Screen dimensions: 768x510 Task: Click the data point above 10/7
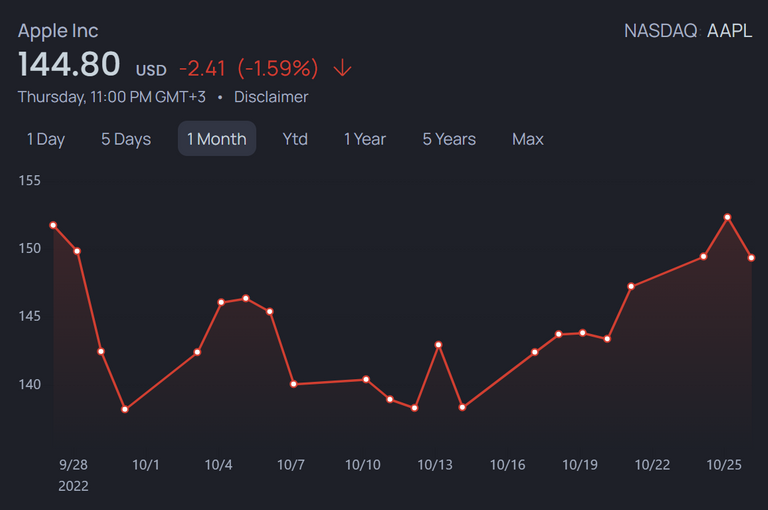[293, 384]
